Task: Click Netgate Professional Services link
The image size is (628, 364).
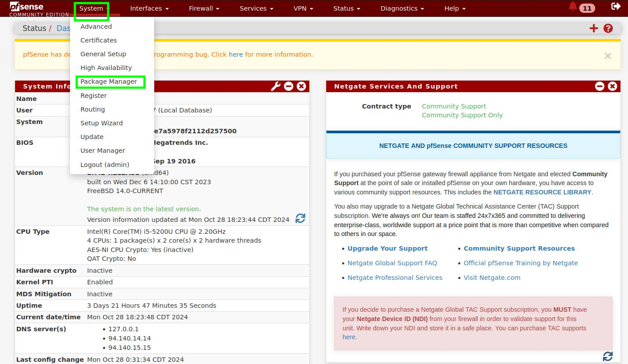Action: (x=395, y=278)
